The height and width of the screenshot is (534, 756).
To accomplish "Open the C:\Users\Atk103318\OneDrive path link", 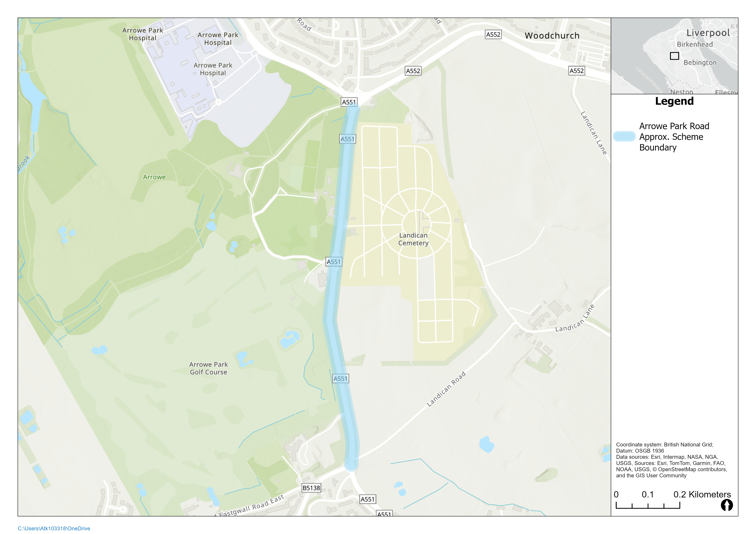I will [x=54, y=528].
